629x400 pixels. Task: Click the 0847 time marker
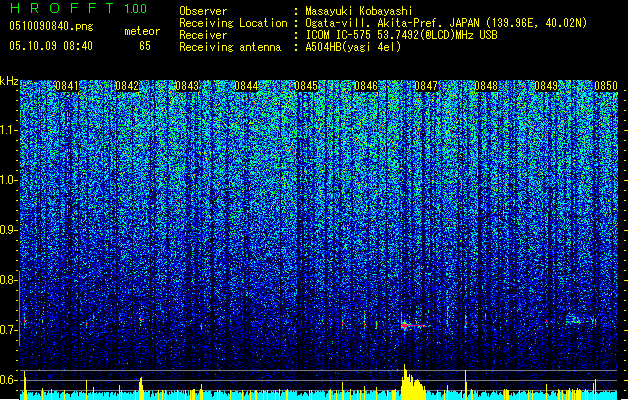[x=426, y=86]
